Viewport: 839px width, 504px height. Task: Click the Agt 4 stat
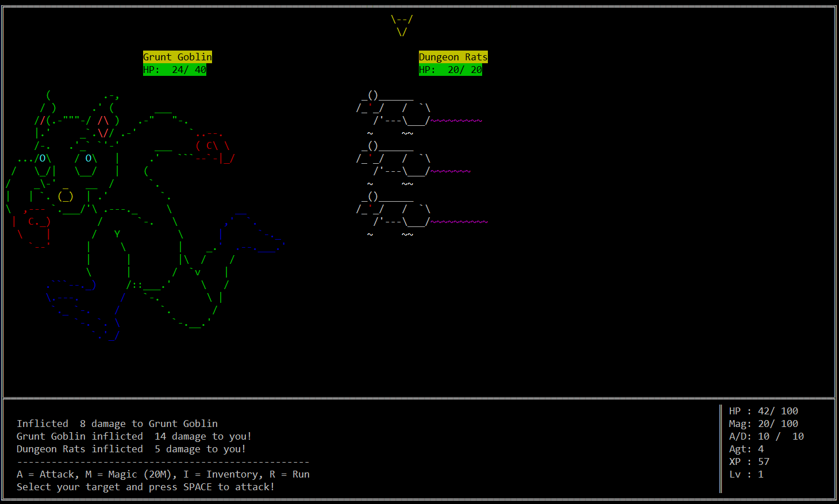(746, 449)
